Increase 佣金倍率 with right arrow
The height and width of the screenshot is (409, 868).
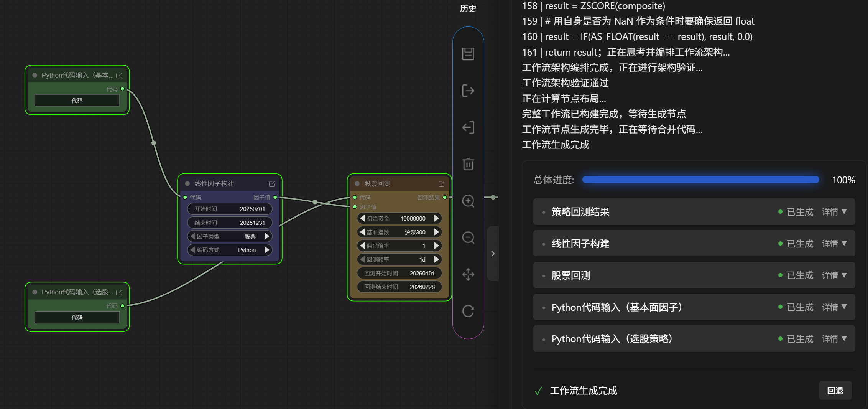(436, 246)
